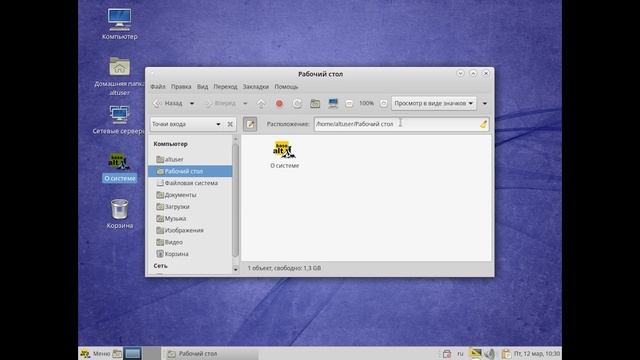Viewport: 640px width, 360px height.
Task: Select the О системе desktop icon
Action: pyautogui.click(x=119, y=168)
